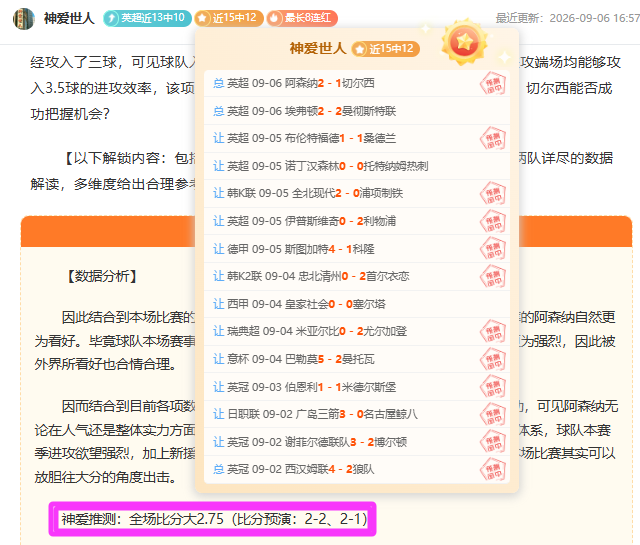Click the 最长8连红 flame badge
Screen dimensions: 640x545
302,18
